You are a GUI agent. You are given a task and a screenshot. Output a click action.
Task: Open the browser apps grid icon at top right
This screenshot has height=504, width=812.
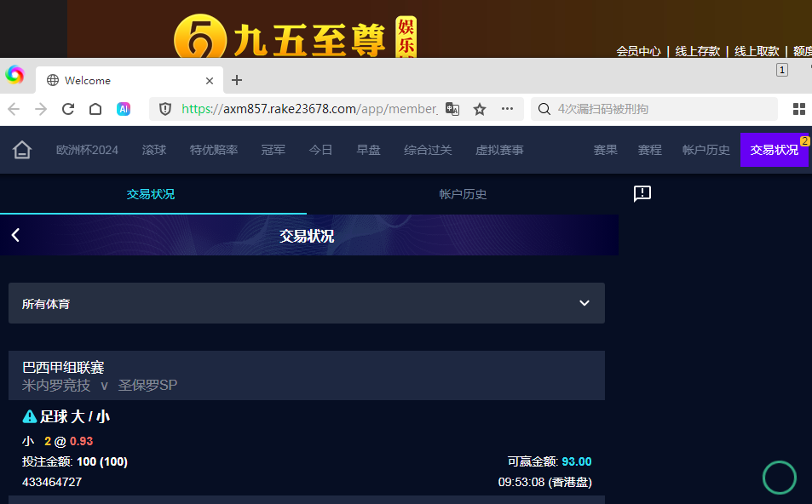[799, 109]
